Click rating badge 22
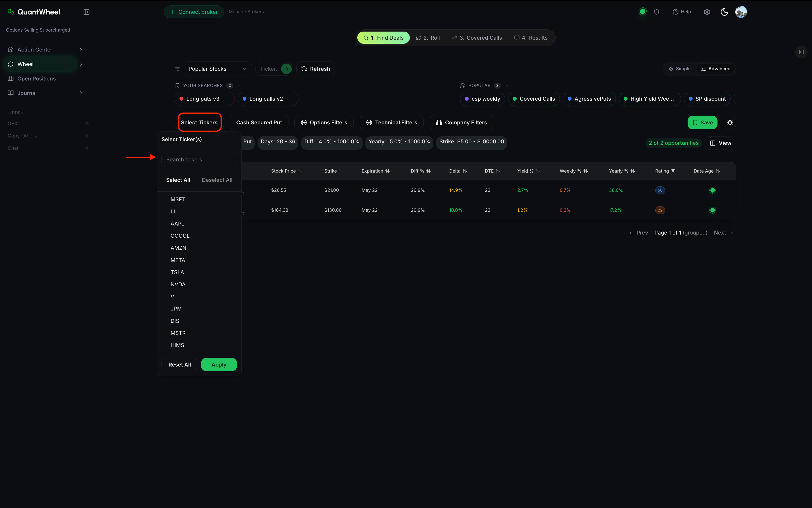This screenshot has width=812, height=508. click(x=660, y=210)
